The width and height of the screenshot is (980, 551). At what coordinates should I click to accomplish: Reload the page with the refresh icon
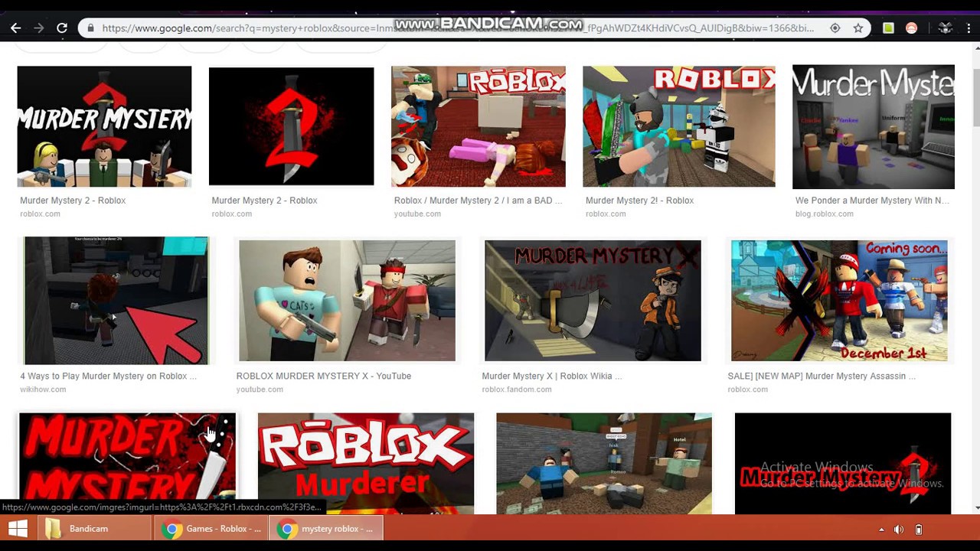[x=62, y=28]
